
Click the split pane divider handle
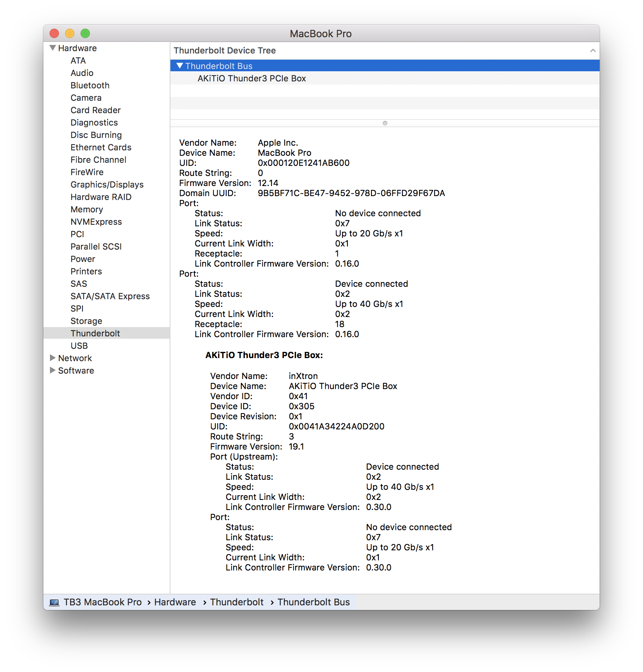point(385,123)
